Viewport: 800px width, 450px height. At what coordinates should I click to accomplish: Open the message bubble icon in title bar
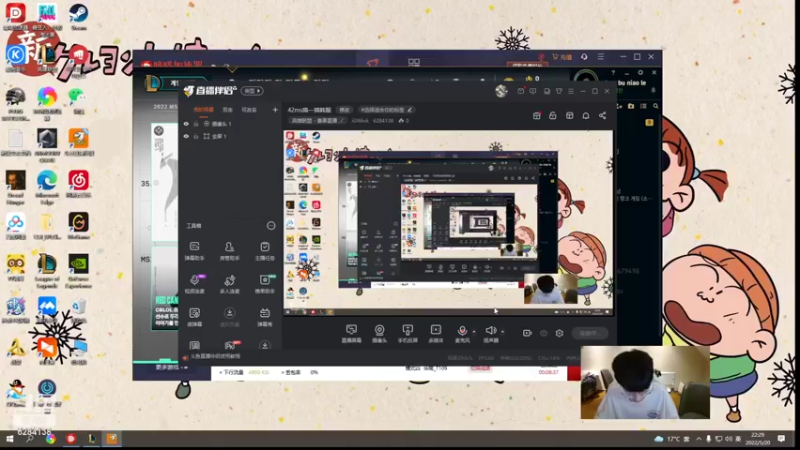click(x=533, y=91)
